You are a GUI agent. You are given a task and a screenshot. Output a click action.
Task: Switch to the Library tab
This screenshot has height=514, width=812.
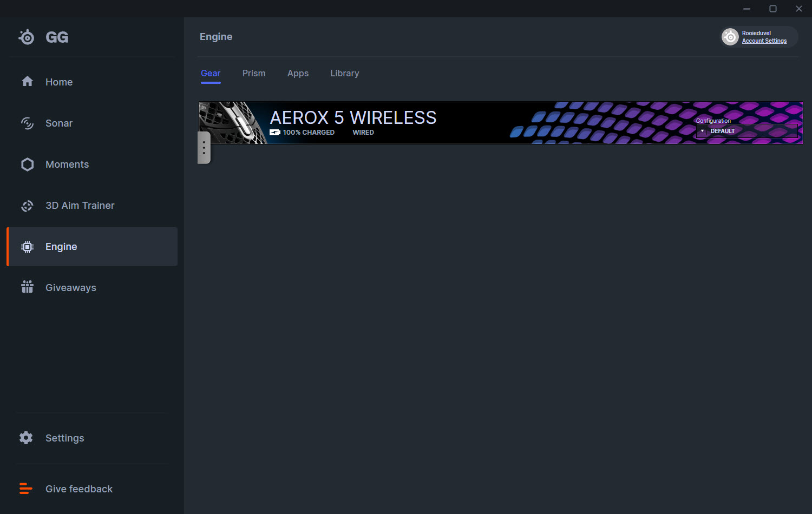pos(345,74)
